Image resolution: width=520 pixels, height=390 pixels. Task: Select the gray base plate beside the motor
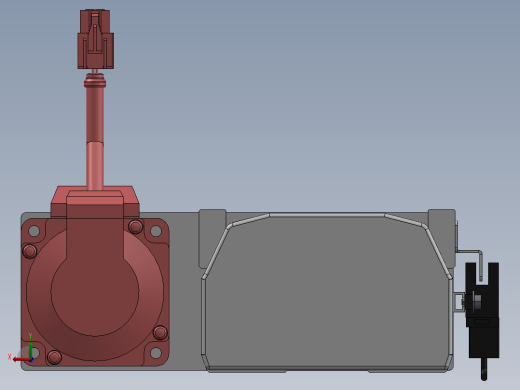pos(185,291)
